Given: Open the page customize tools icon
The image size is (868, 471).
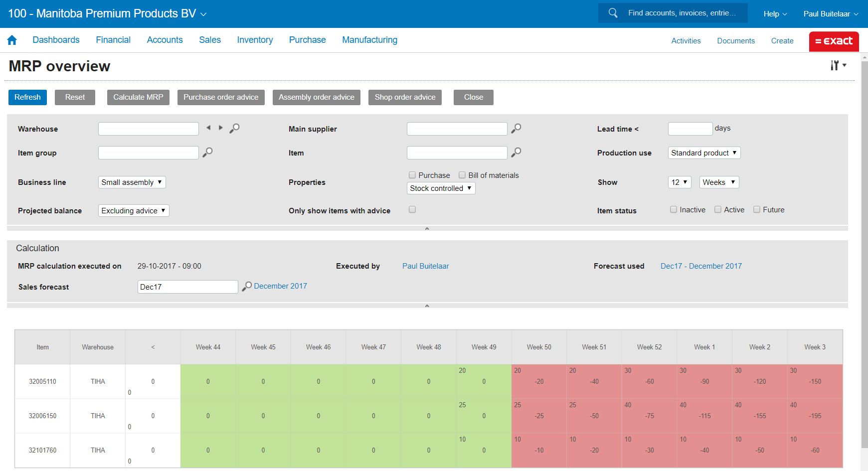Looking at the screenshot, I should [x=838, y=65].
